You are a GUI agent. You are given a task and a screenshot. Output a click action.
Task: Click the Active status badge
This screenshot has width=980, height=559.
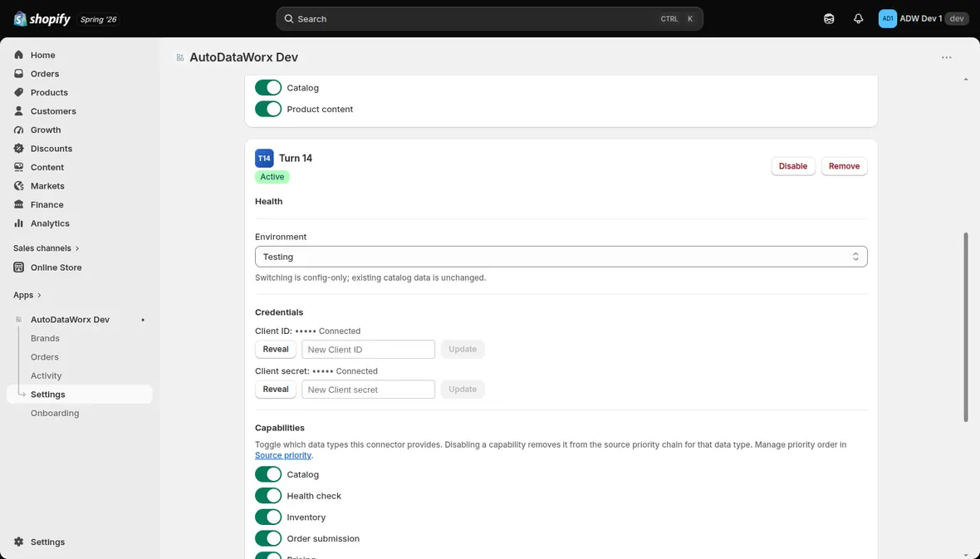(272, 177)
